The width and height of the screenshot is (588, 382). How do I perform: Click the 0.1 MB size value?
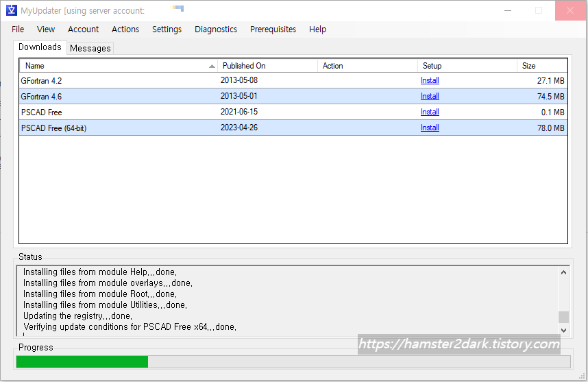(x=552, y=112)
